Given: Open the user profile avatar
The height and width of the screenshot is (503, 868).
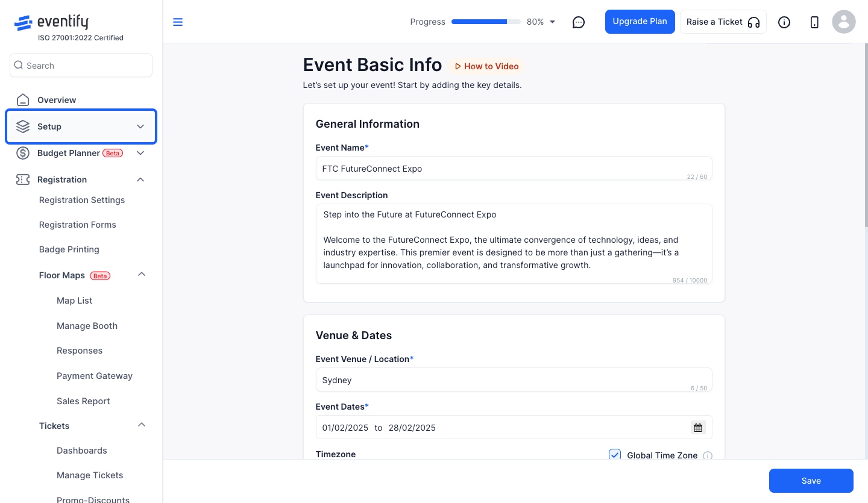Looking at the screenshot, I should 844,22.
